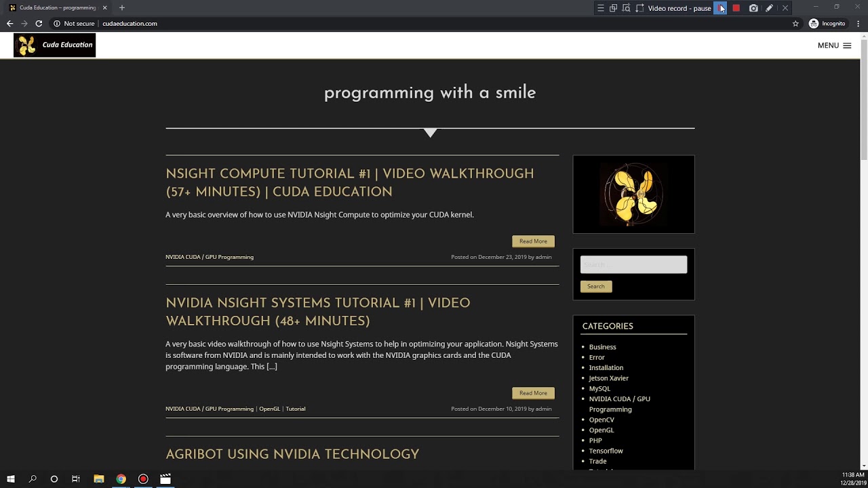
Task: Open Windows taskbar search
Action: point(33,479)
